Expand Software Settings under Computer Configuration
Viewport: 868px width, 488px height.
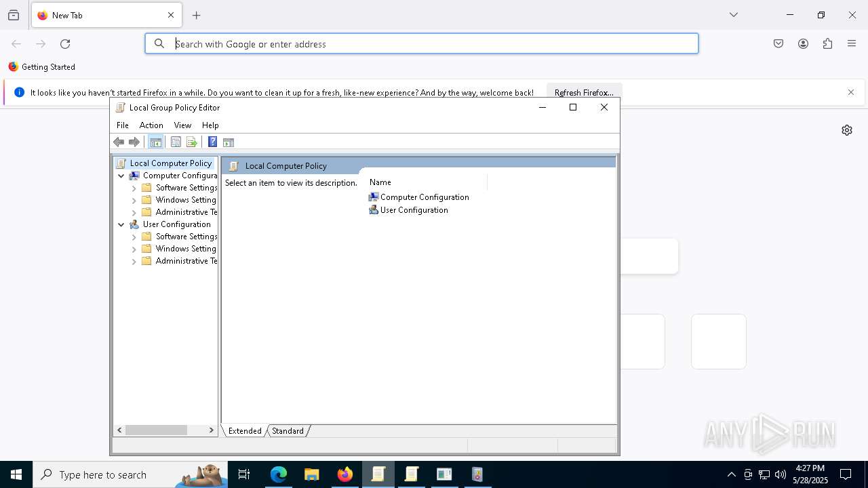(134, 188)
